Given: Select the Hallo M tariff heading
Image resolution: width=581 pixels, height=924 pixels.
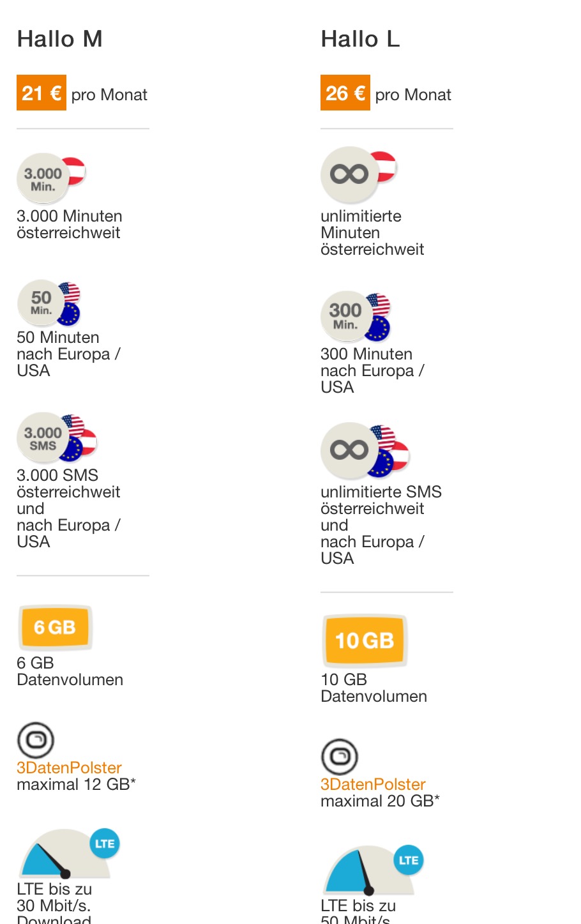Looking at the screenshot, I should coord(60,39).
